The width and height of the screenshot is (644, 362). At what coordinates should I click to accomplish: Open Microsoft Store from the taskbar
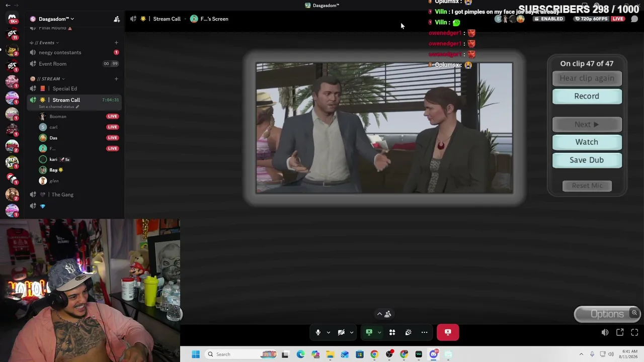coord(360,354)
